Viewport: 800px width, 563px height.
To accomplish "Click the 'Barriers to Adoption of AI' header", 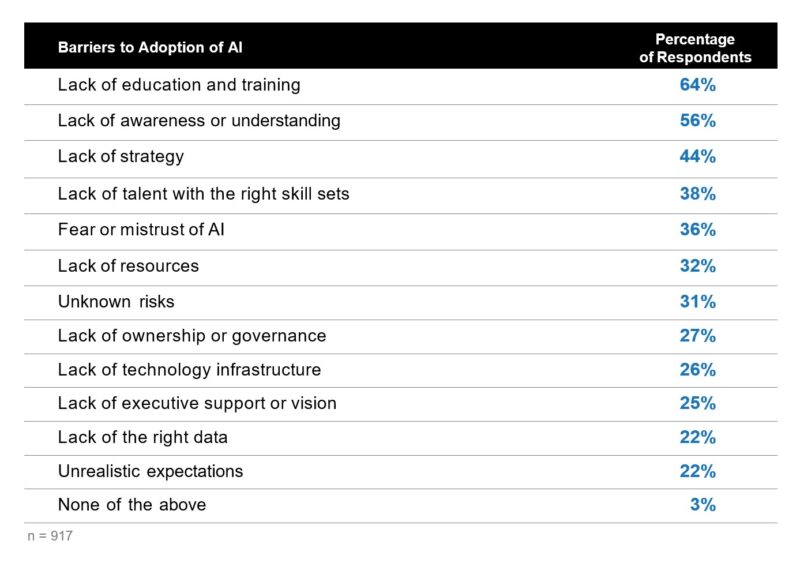I will 150,47.
